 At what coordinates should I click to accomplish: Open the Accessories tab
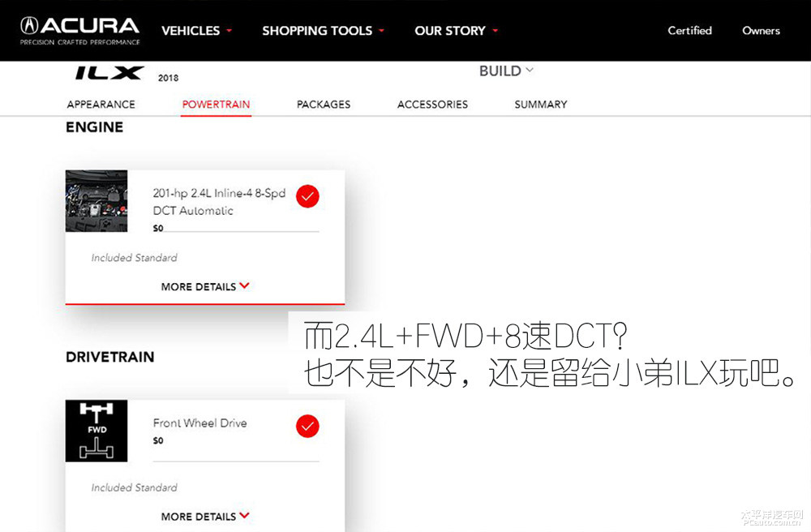[432, 104]
